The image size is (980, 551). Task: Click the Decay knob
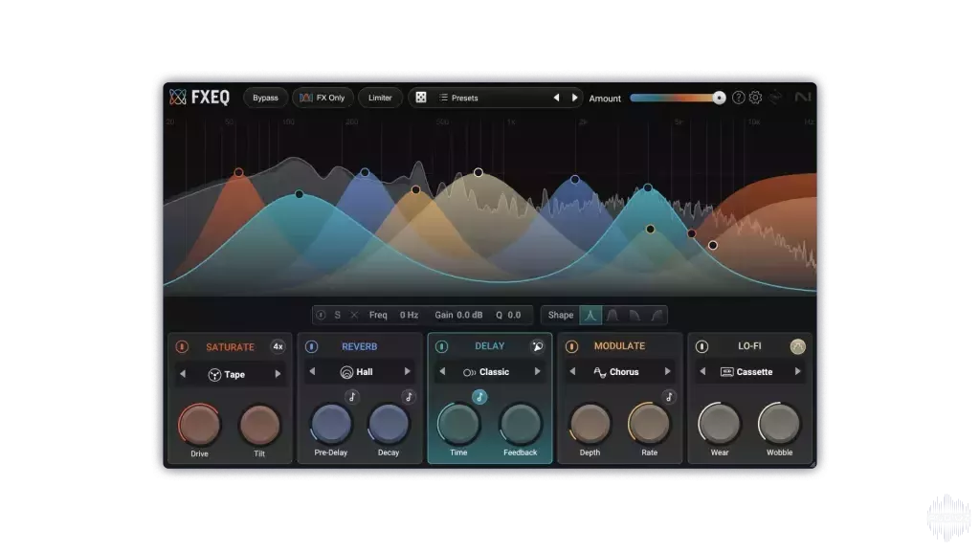(389, 424)
